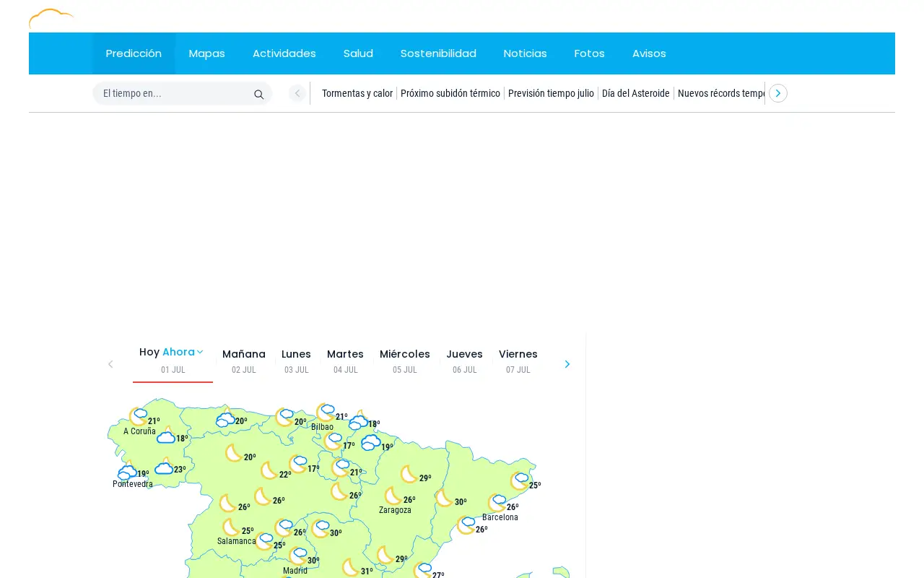Click the magnifying glass search icon
This screenshot has width=924, height=578.
258,94
